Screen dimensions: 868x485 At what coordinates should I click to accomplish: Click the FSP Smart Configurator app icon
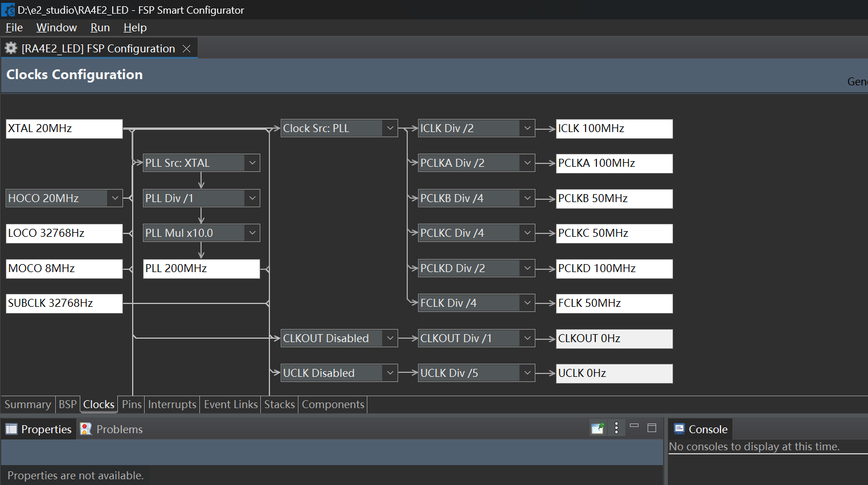pos(8,10)
